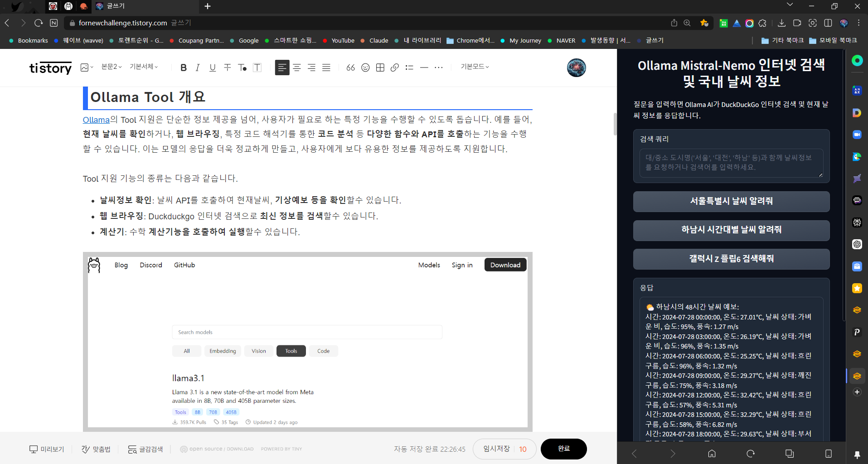Open the NAVER bookmark

(562, 40)
